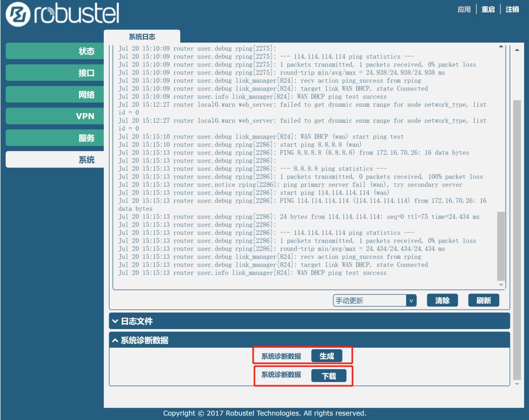The width and height of the screenshot is (529, 420).
Task: Click the log box scroll-up arrow
Action: tap(501, 47)
